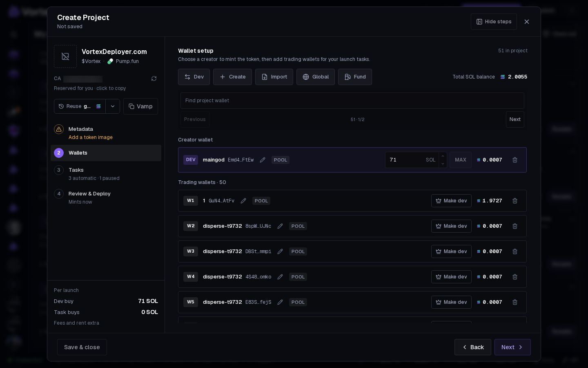Toggle POOL tag on W4 wallet
Screen dimensions: 588x368
pos(298,277)
